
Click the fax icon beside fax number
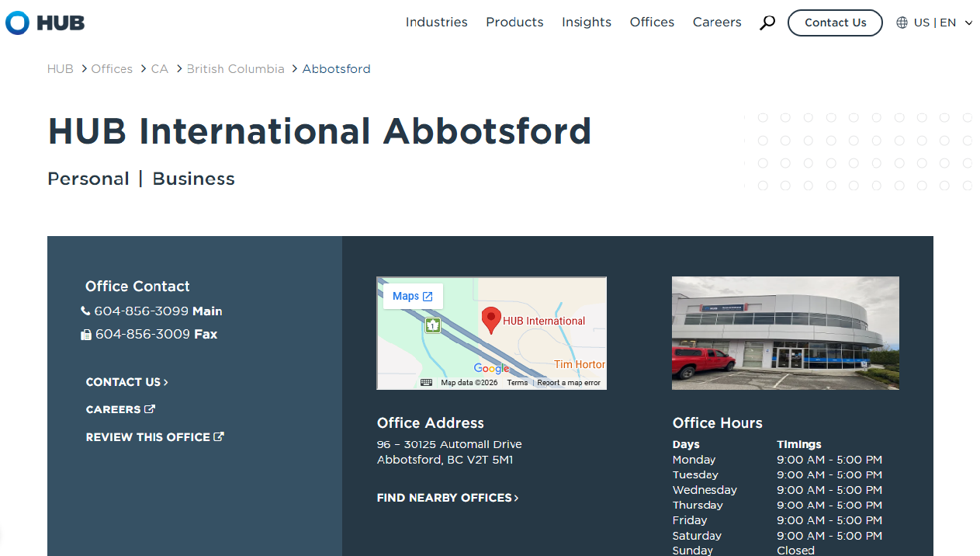tap(86, 335)
